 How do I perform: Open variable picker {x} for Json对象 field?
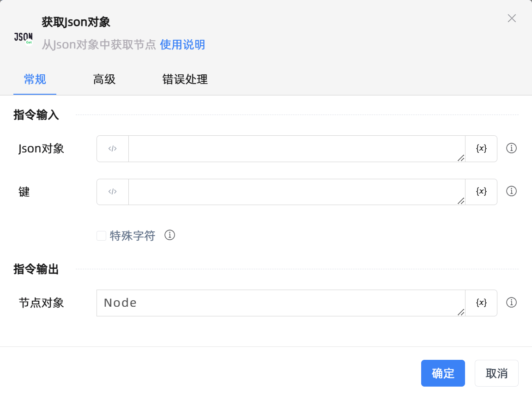(481, 148)
